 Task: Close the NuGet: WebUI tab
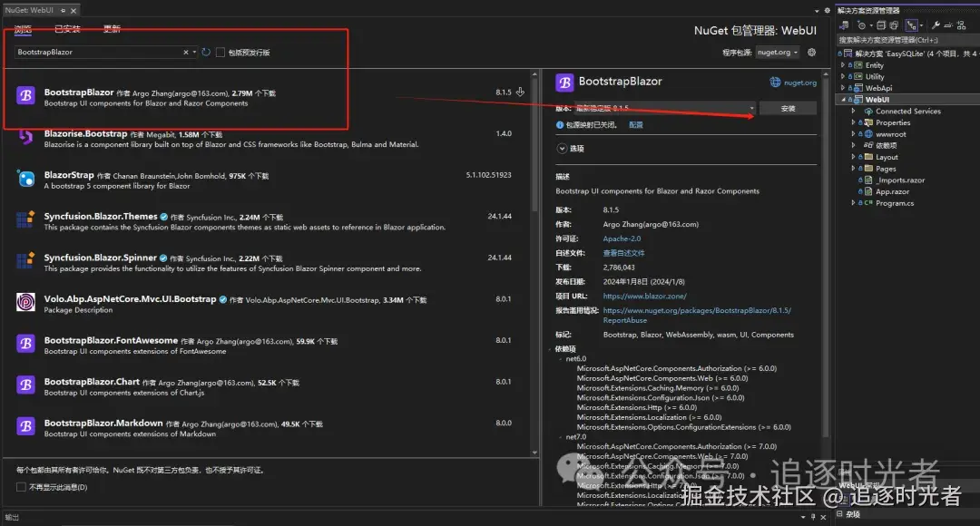point(73,11)
